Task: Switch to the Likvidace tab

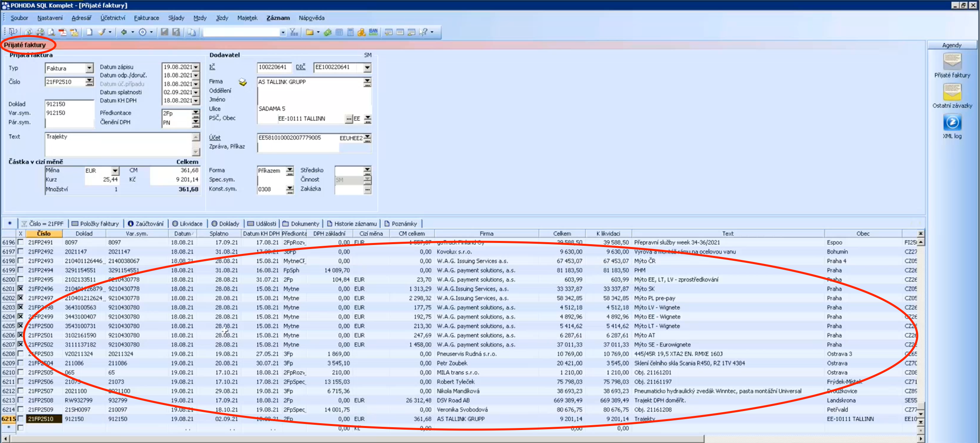Action: (x=187, y=224)
